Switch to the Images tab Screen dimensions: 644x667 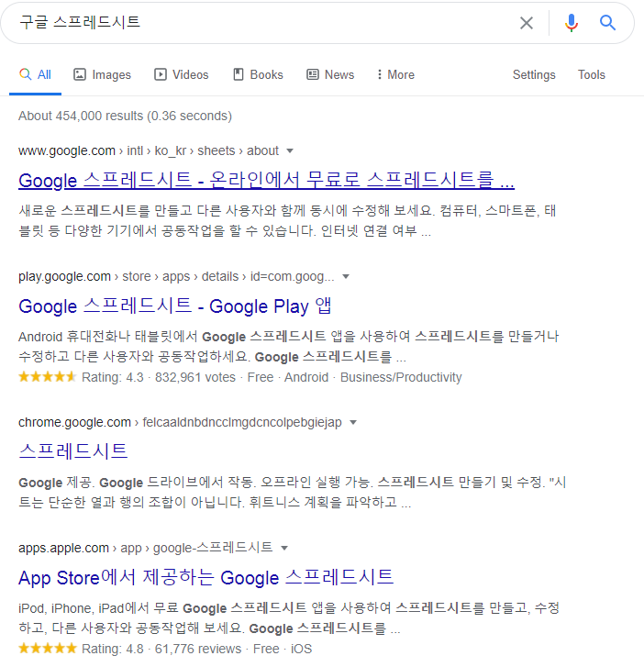coord(102,75)
